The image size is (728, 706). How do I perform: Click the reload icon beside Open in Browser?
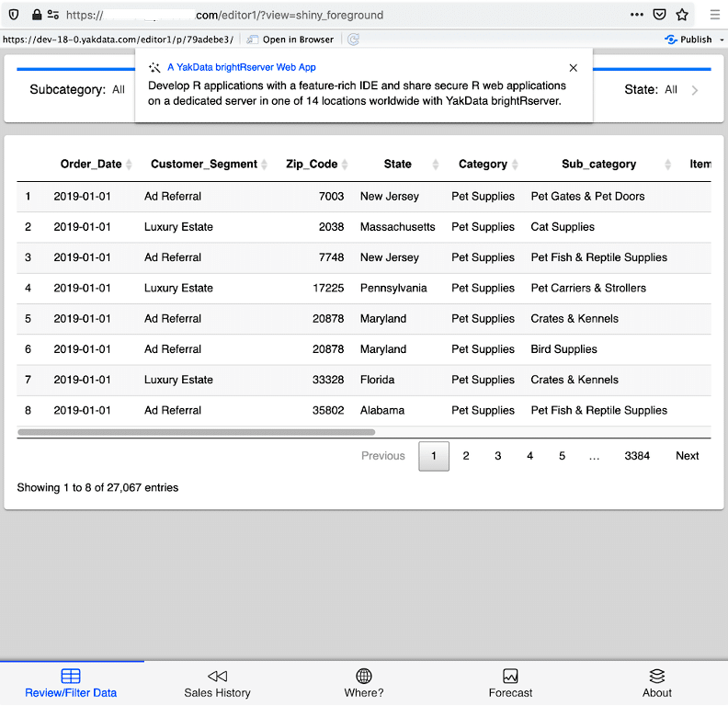pos(353,40)
